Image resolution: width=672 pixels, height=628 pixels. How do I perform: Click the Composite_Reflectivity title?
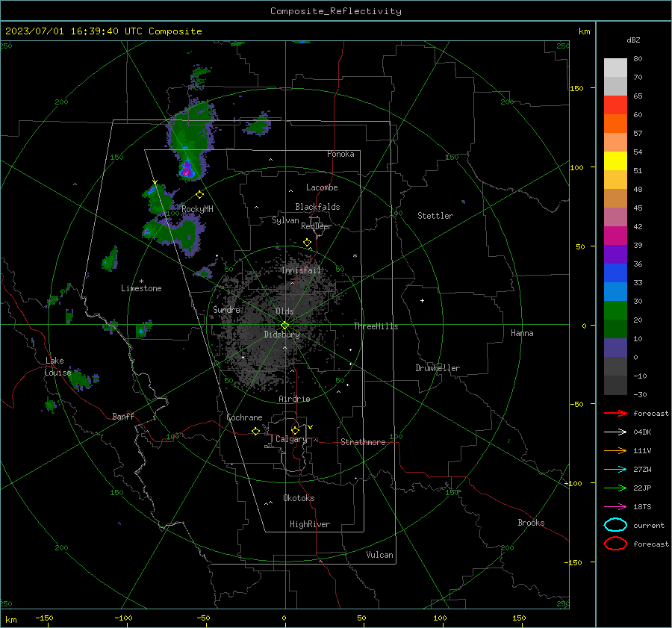pyautogui.click(x=336, y=11)
